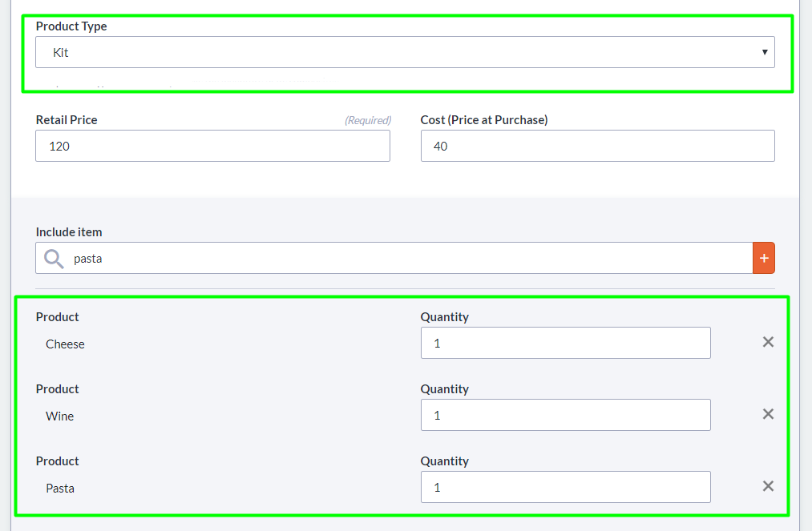This screenshot has width=812, height=531.
Task: Open the Product Type dropdown showing Kit
Action: pyautogui.click(x=405, y=52)
